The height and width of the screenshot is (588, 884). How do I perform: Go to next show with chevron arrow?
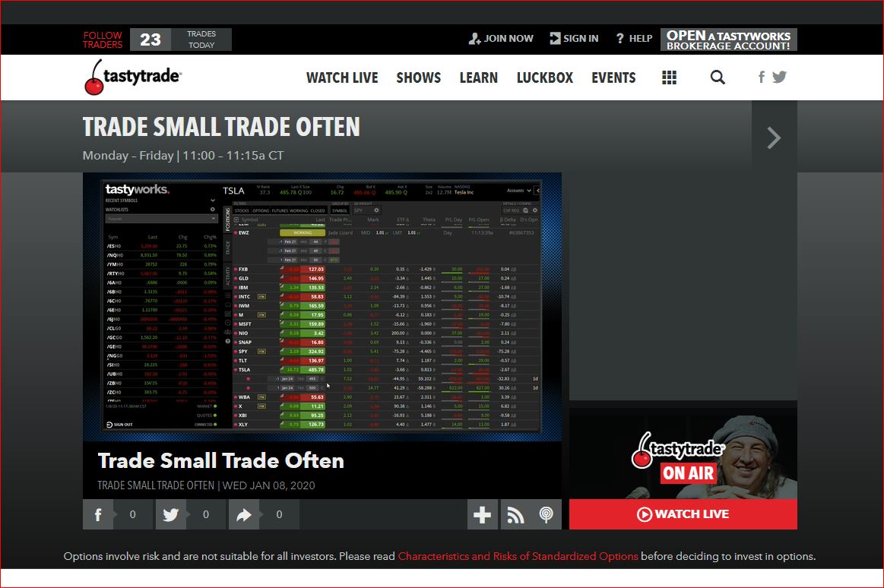774,138
